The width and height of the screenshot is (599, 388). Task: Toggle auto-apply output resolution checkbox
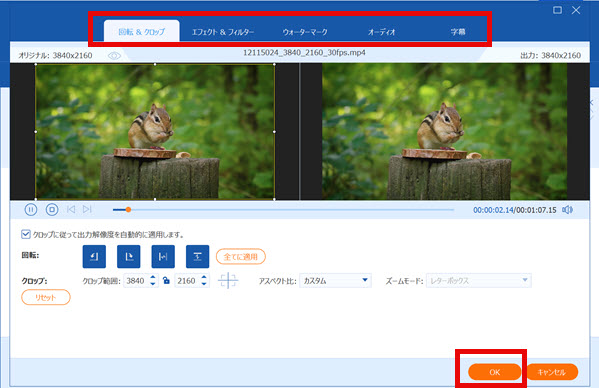pos(26,234)
